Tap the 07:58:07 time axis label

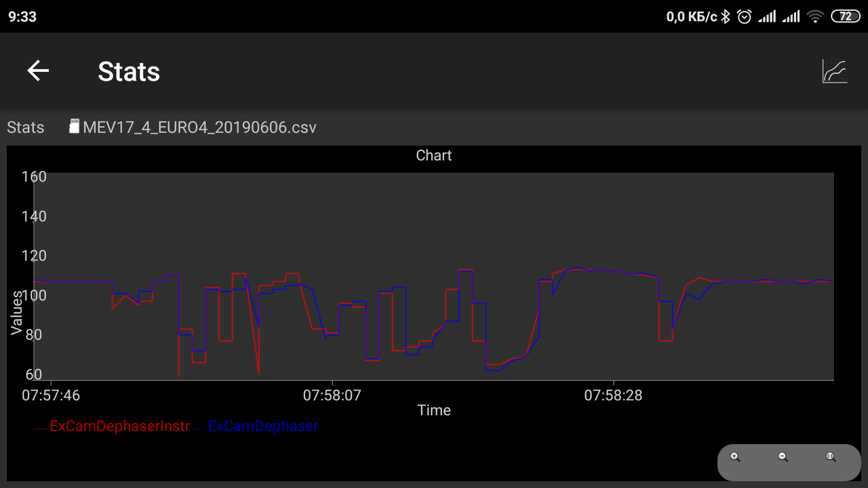[332, 395]
